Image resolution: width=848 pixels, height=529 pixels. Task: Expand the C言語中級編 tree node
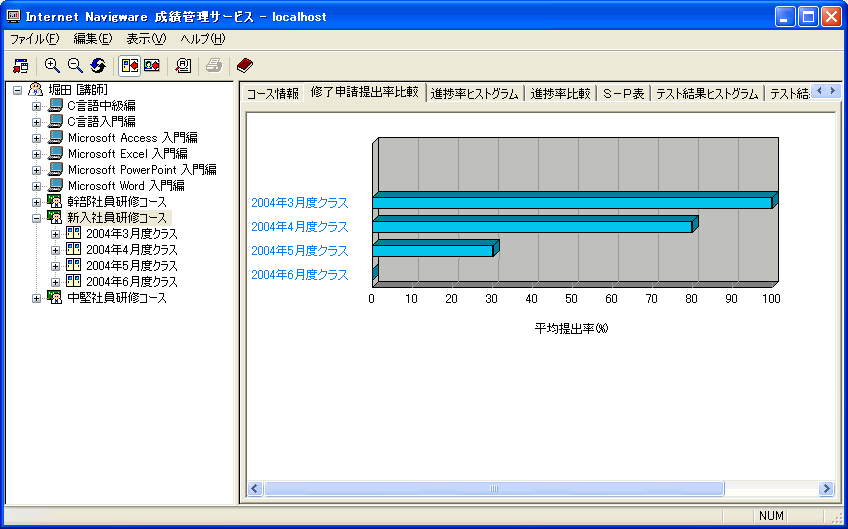coord(36,106)
